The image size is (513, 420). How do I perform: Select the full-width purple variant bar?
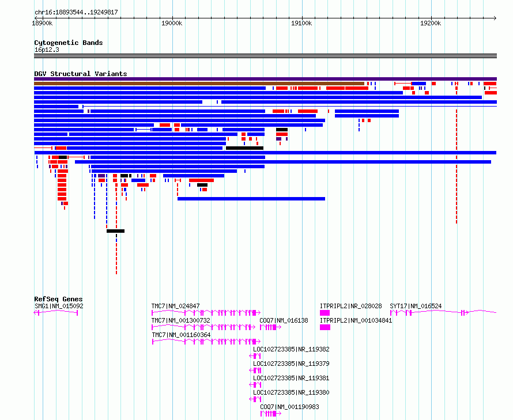click(265, 79)
